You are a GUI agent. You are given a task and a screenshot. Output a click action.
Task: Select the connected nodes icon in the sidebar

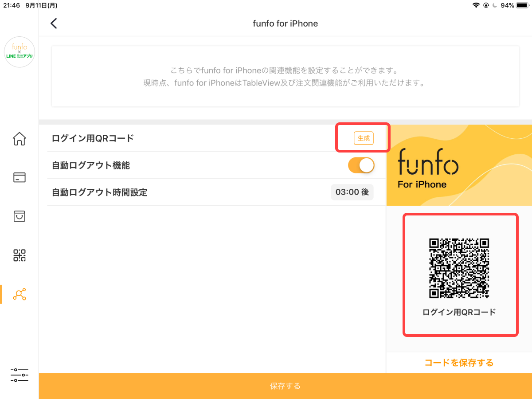coord(20,294)
